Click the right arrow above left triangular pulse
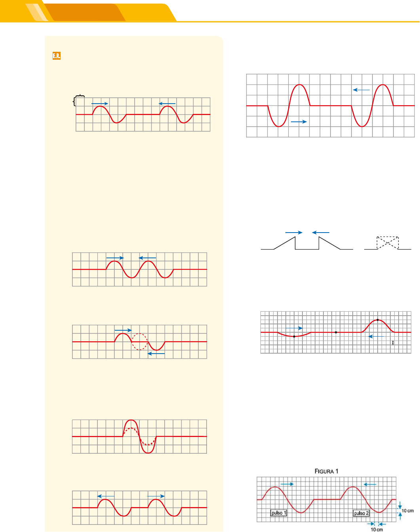The width and height of the screenshot is (420, 532). tap(294, 233)
